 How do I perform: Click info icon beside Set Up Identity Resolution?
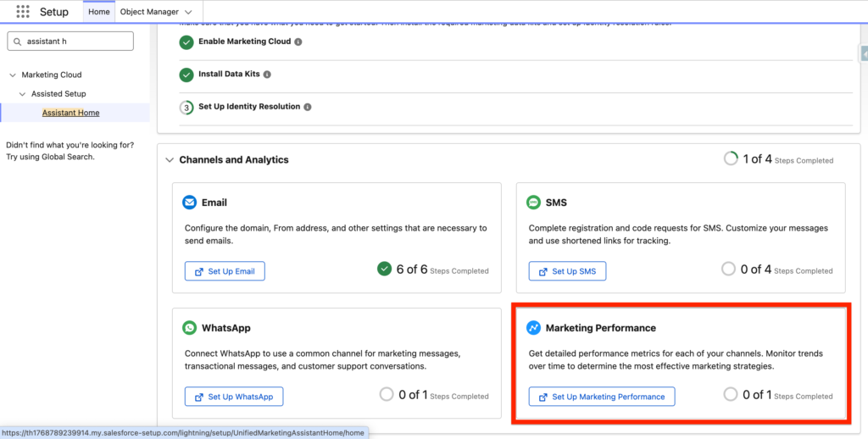[x=308, y=107]
